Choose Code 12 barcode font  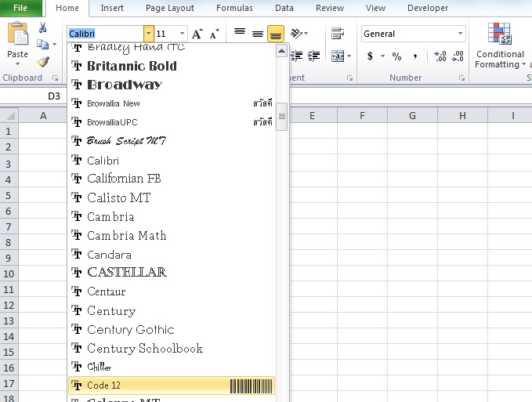(x=172, y=386)
